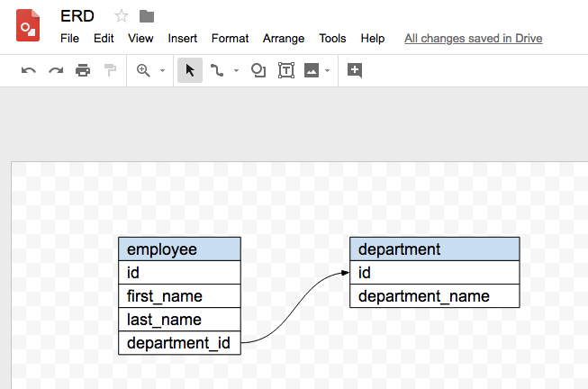Print the drawing using printer icon
588x389 pixels.
[x=83, y=70]
